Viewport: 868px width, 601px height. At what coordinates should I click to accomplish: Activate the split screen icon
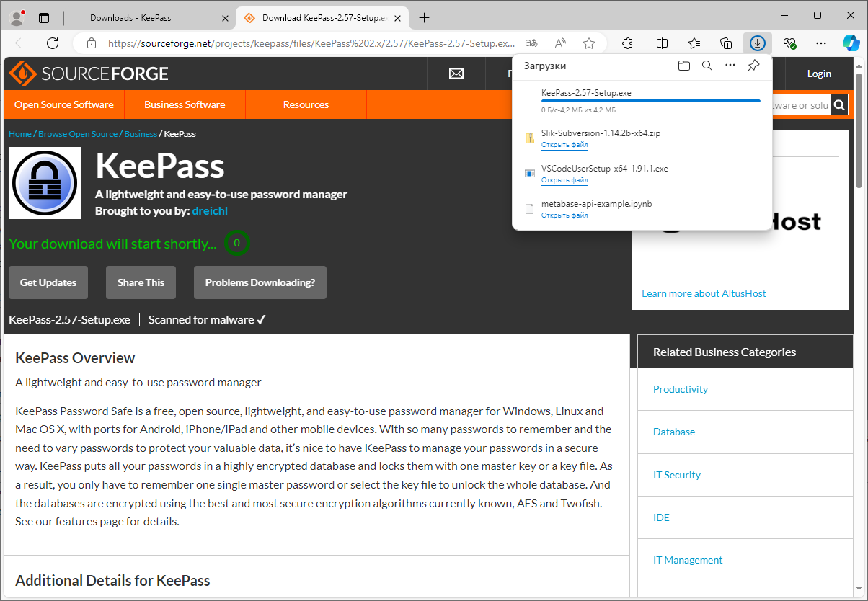(662, 43)
